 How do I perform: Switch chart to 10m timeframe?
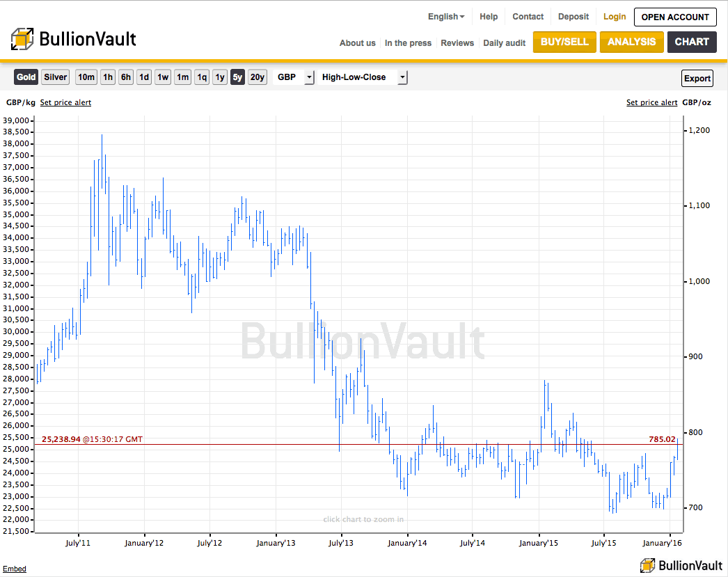[86, 77]
